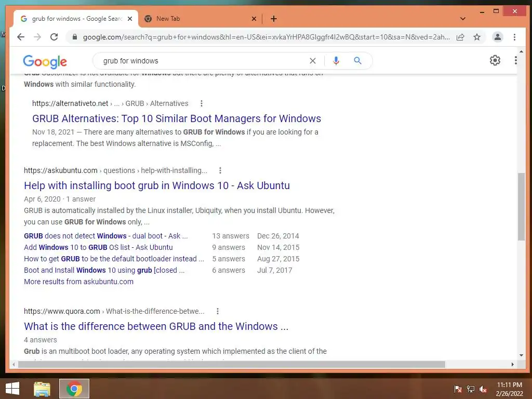Click the Chrome taskbar icon
Viewport: 532px width, 399px height.
point(74,389)
